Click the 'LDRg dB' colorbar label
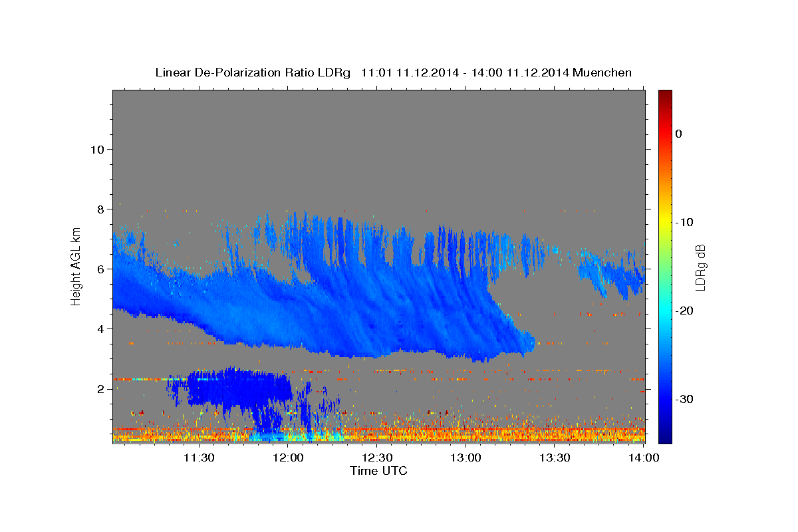The height and width of the screenshot is (532, 798). pos(700,267)
